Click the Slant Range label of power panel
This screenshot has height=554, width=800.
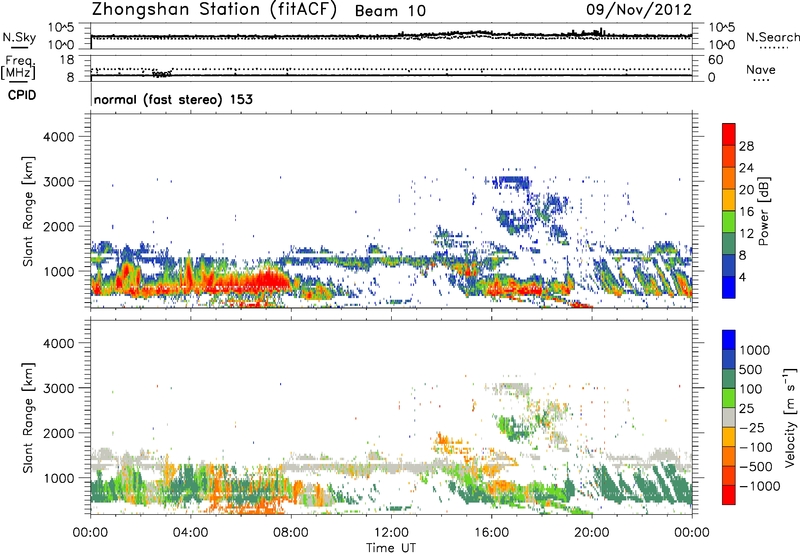coord(28,211)
